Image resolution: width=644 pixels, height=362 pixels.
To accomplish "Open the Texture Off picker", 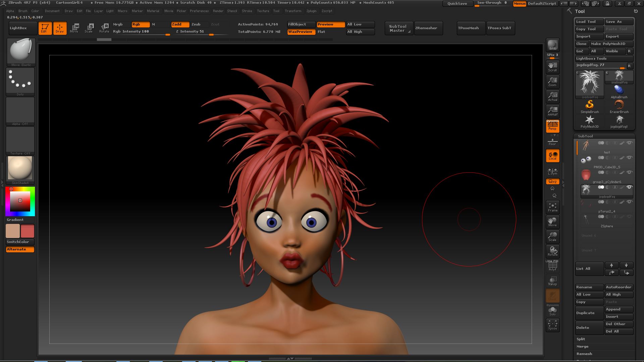I will 20,141.
